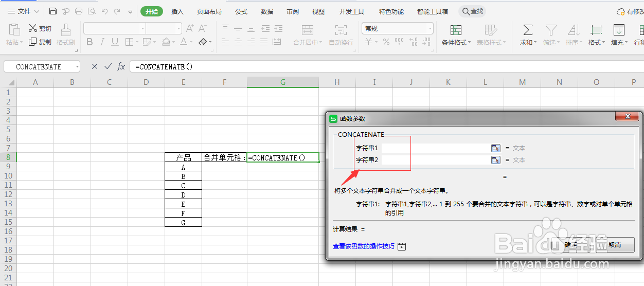The height and width of the screenshot is (286, 644).
Task: Open the font name combo box
Action: pos(115,28)
